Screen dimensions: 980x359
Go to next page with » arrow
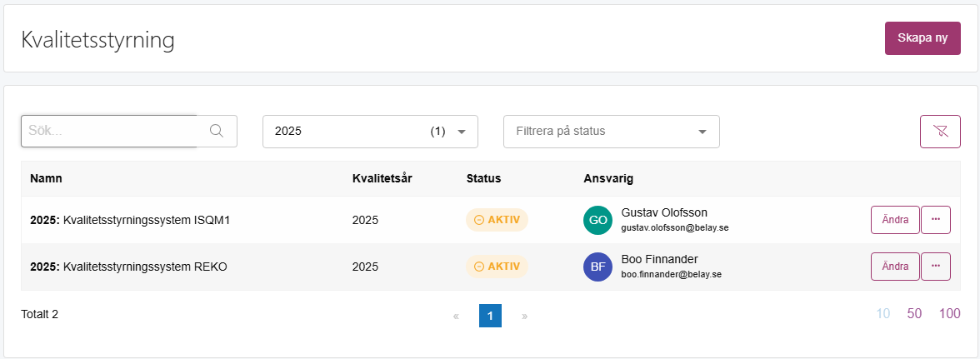click(x=524, y=316)
